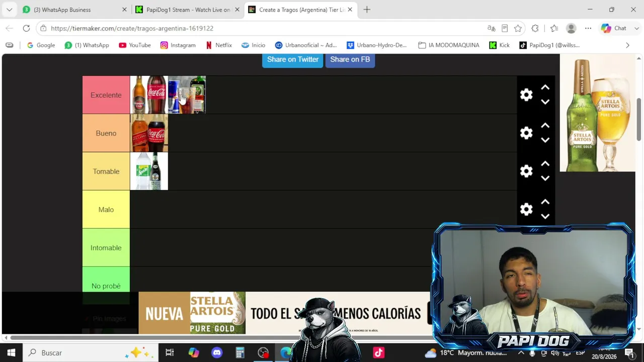Open the browser profile menu
644x362 pixels.
pos(571,28)
